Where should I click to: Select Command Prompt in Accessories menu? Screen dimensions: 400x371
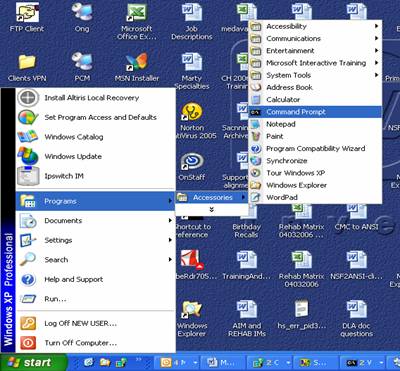pyautogui.click(x=315, y=112)
